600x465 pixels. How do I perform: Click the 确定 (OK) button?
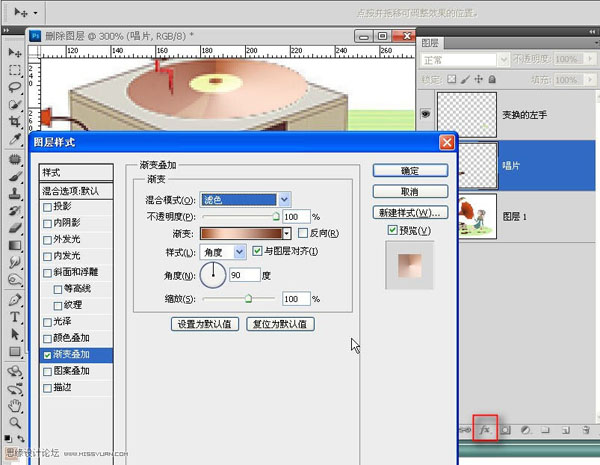(x=408, y=172)
